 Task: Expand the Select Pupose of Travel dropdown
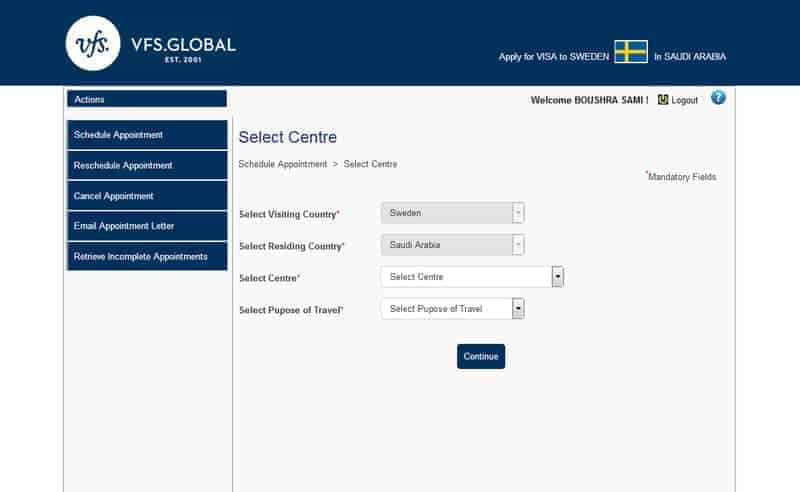coord(453,309)
